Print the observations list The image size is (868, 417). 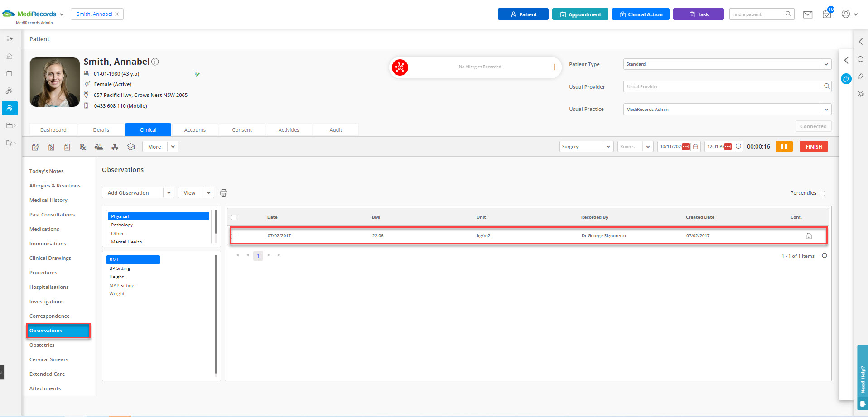(x=223, y=193)
